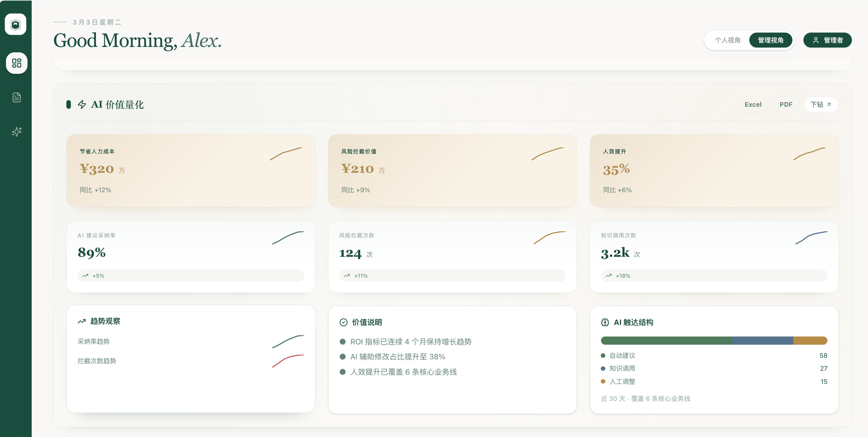Click the blue sparkline in 知识调用次数 card

click(811, 237)
